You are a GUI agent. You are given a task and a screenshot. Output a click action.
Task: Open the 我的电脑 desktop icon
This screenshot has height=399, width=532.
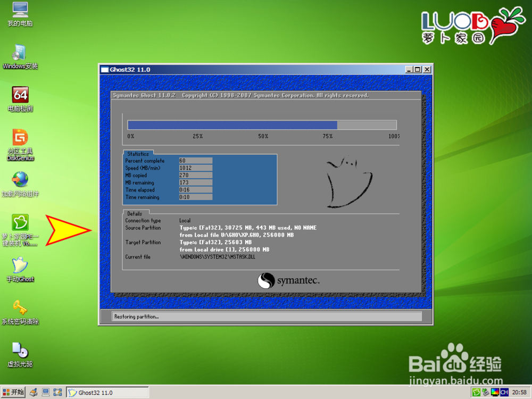pos(20,11)
